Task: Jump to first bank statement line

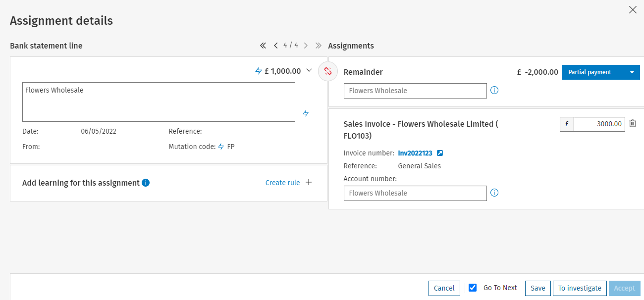Action: pos(263,46)
